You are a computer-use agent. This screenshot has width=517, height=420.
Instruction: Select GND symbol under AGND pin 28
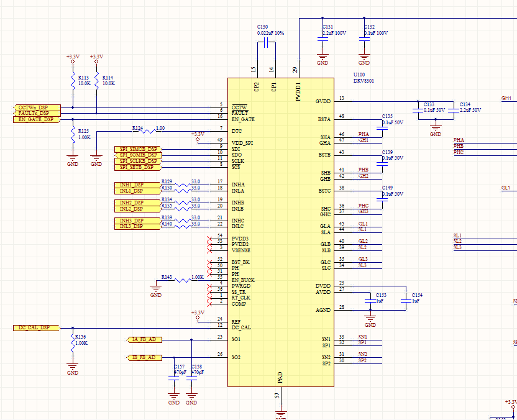pos(370,320)
